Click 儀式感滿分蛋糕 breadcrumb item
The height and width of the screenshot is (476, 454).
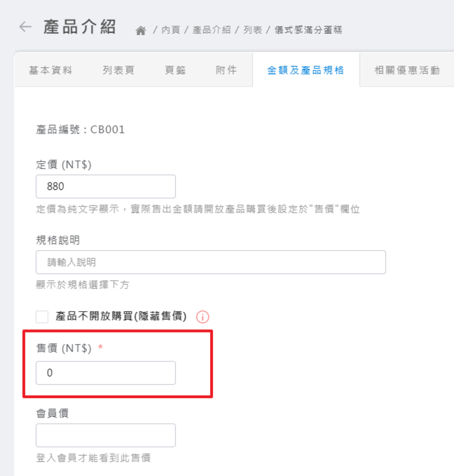[308, 30]
